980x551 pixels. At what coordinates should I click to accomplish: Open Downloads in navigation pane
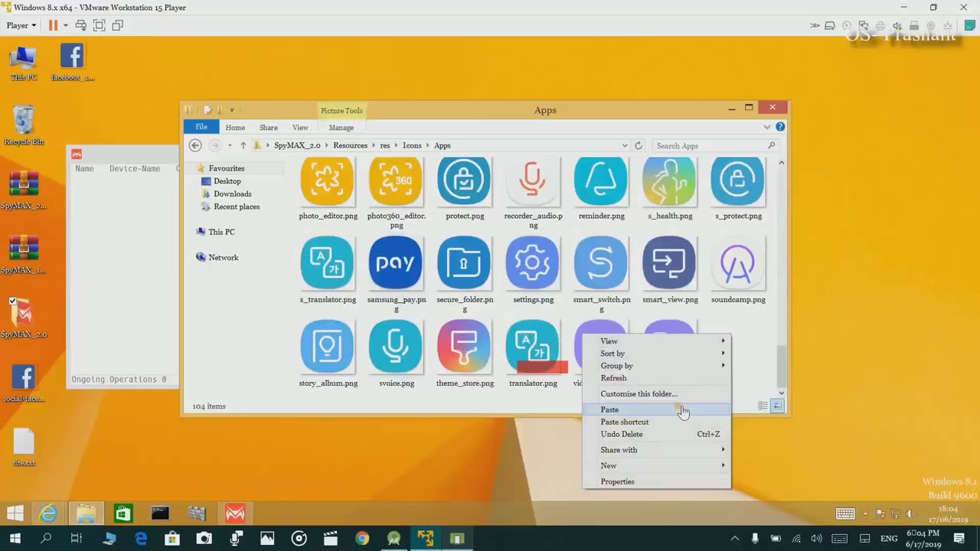pos(227,194)
